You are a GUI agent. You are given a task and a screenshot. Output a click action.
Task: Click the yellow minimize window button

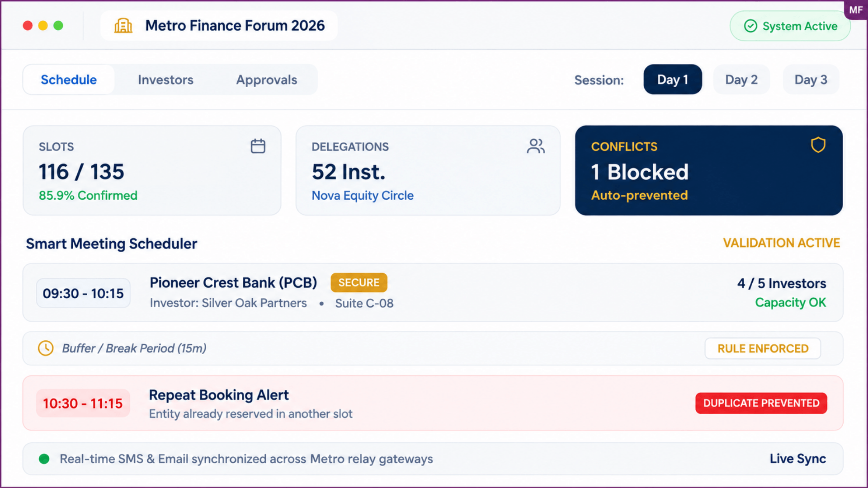(x=43, y=26)
